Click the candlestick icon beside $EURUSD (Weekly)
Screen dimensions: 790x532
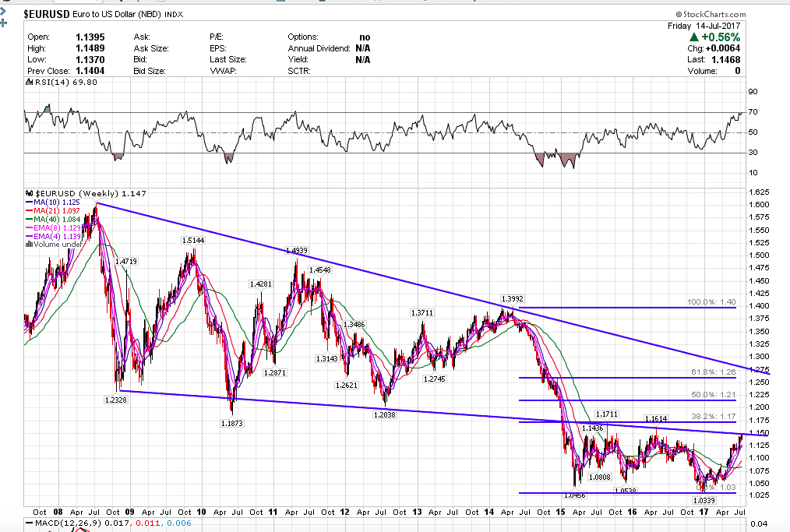pos(29,193)
